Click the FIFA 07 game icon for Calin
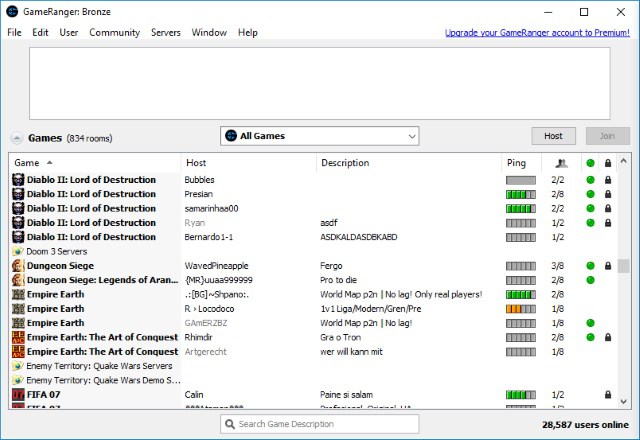The height and width of the screenshot is (440, 640). click(18, 395)
